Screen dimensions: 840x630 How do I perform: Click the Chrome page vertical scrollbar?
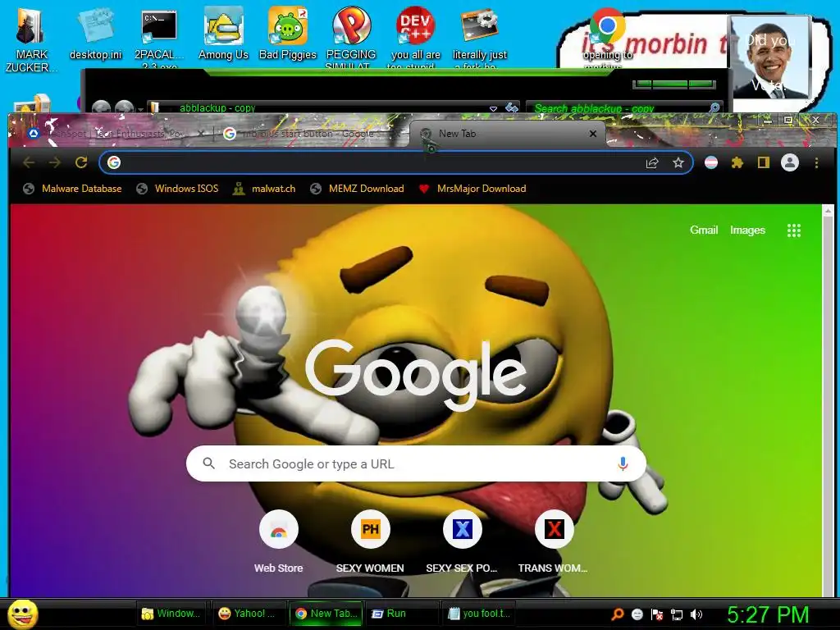tap(828, 400)
